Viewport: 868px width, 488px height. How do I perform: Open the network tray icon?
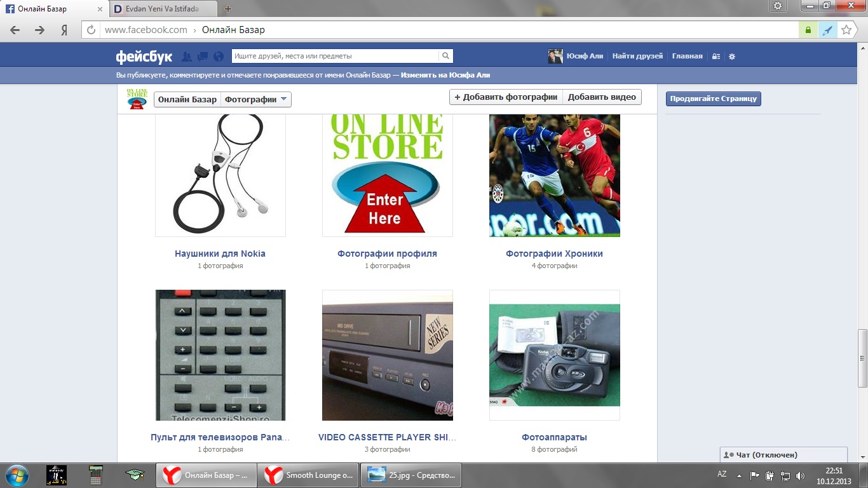click(x=785, y=475)
